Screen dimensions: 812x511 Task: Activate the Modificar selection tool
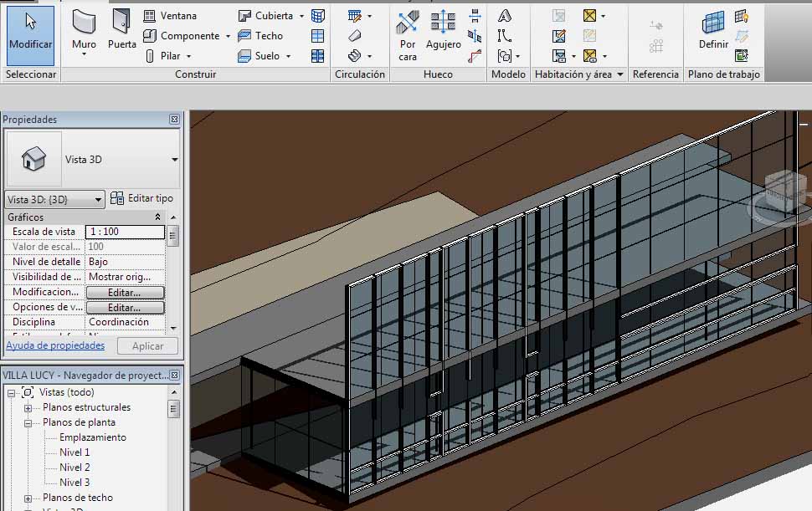point(30,32)
